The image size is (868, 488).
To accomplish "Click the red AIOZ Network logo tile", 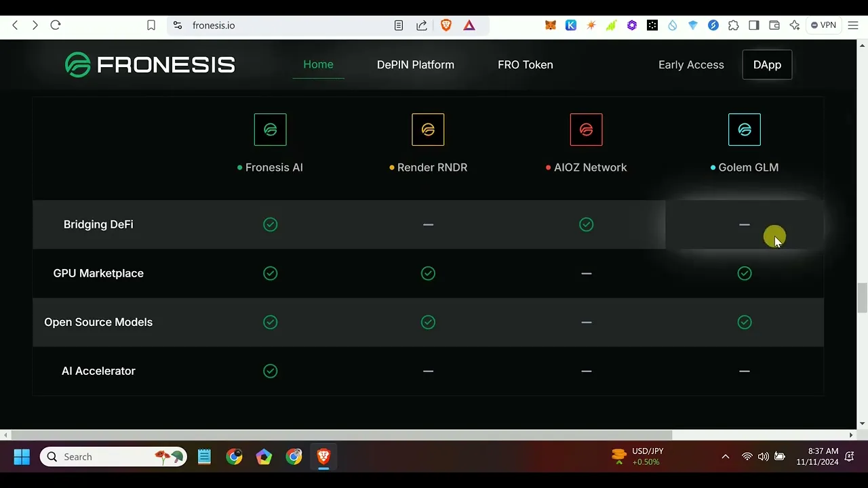I will [587, 129].
